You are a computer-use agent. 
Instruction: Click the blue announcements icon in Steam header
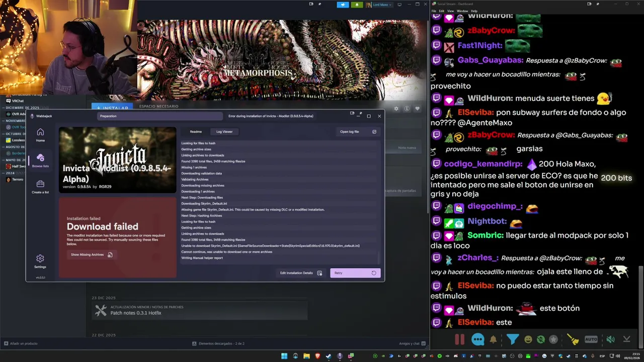(x=343, y=5)
